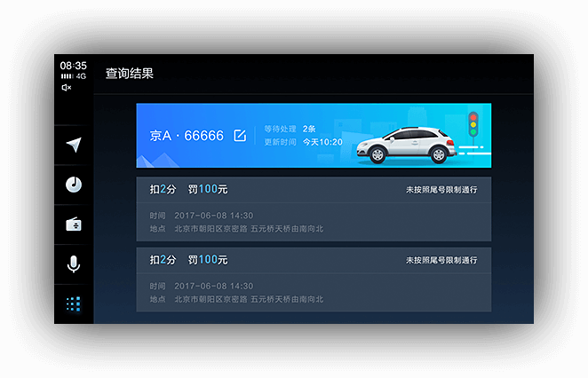Open the radio icon in sidebar

(74, 224)
